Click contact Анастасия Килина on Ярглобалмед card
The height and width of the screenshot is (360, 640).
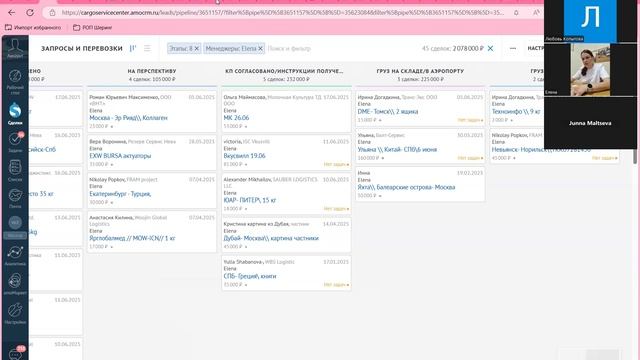pos(111,218)
